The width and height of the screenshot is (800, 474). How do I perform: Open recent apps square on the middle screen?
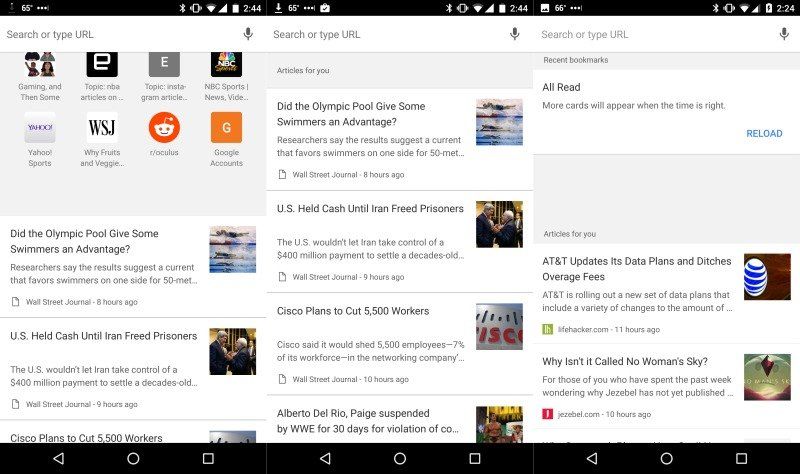point(475,458)
